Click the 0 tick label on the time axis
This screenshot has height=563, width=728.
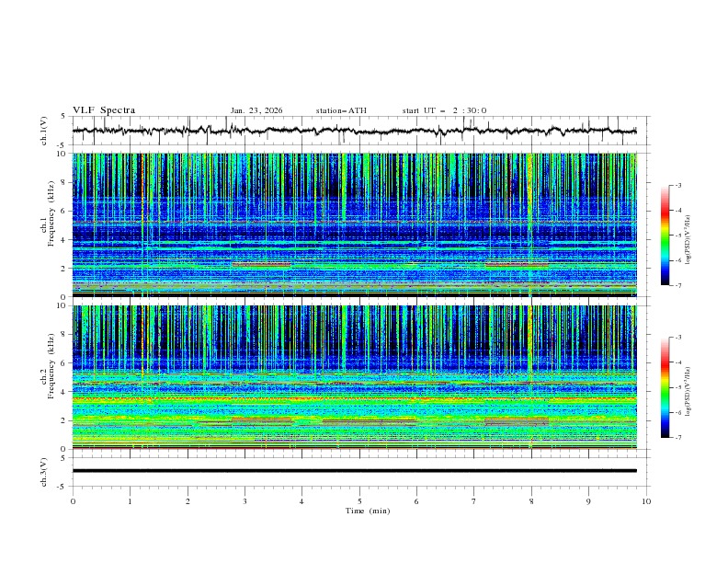[73, 501]
